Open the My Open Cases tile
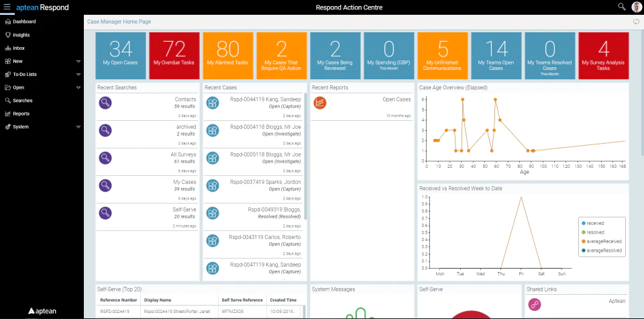 click(121, 56)
